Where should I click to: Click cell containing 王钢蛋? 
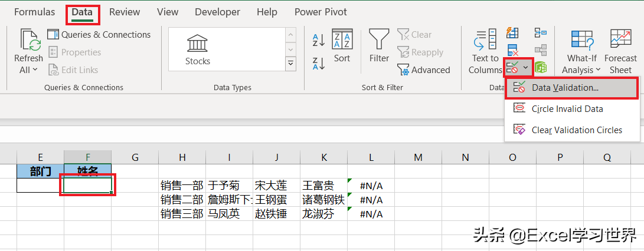click(276, 200)
